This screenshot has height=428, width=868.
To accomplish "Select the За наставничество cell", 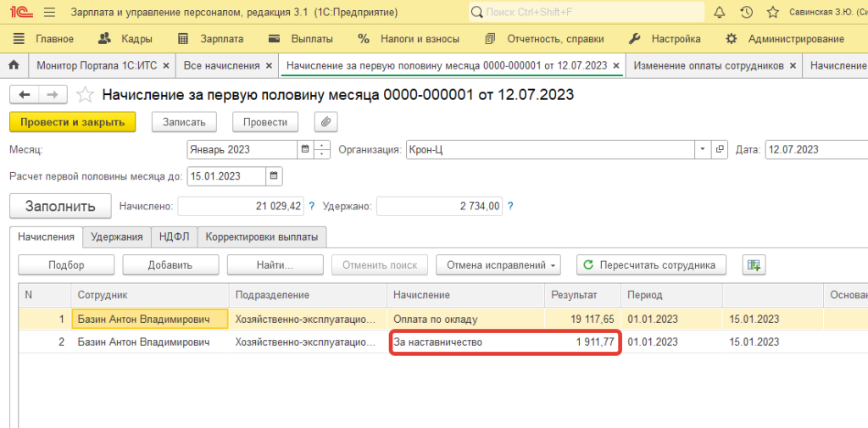I will [465, 342].
